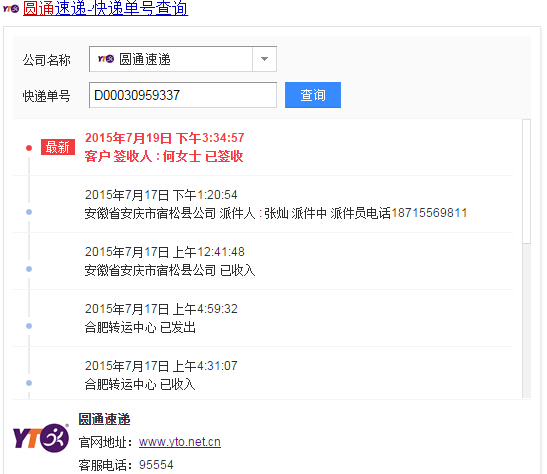Select text 安徽省安庆市宿松县公司 派件人
The image size is (547, 474).
(170, 213)
